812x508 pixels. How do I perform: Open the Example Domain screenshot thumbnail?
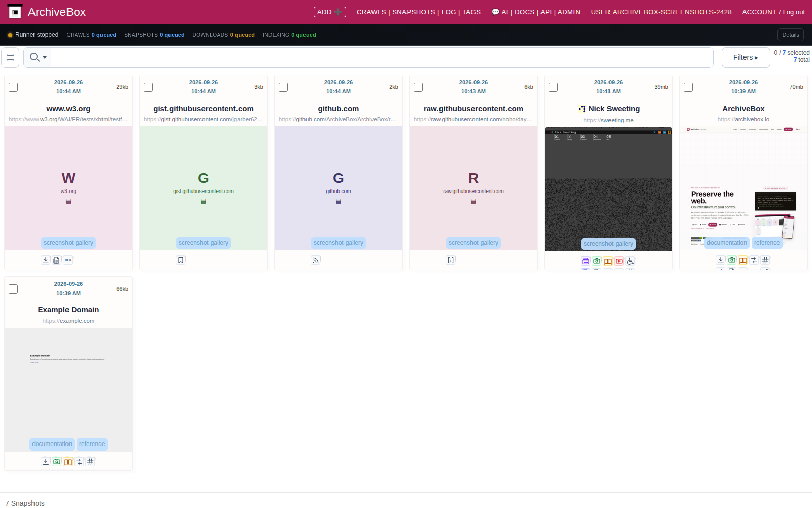tap(69, 390)
